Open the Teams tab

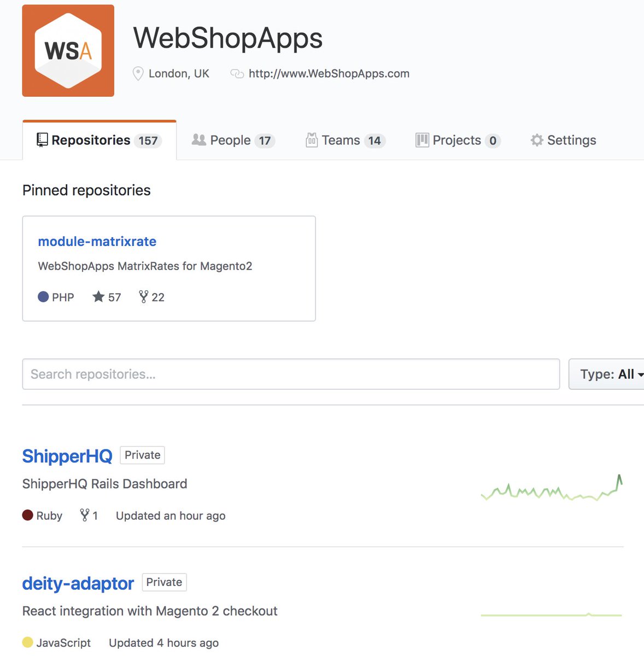tap(346, 140)
